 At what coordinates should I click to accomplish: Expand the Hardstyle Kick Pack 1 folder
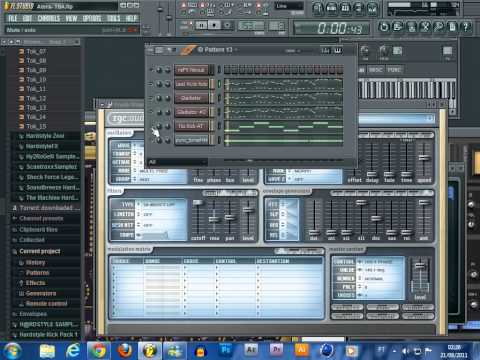pos(48,334)
